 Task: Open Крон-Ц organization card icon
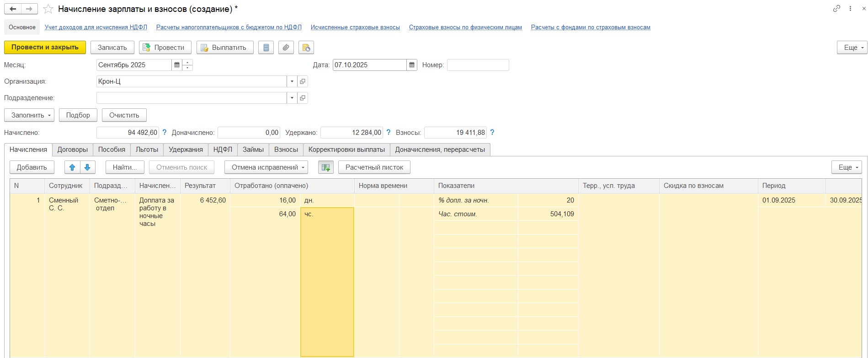[x=303, y=81]
